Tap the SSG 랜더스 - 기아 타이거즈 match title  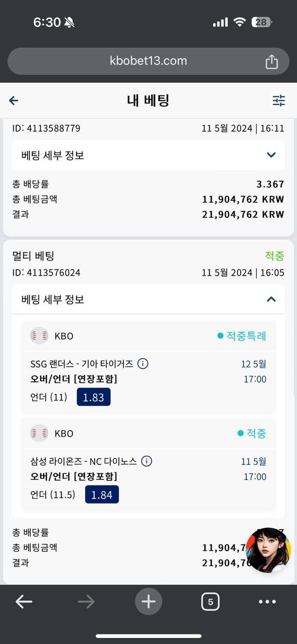[x=82, y=363]
